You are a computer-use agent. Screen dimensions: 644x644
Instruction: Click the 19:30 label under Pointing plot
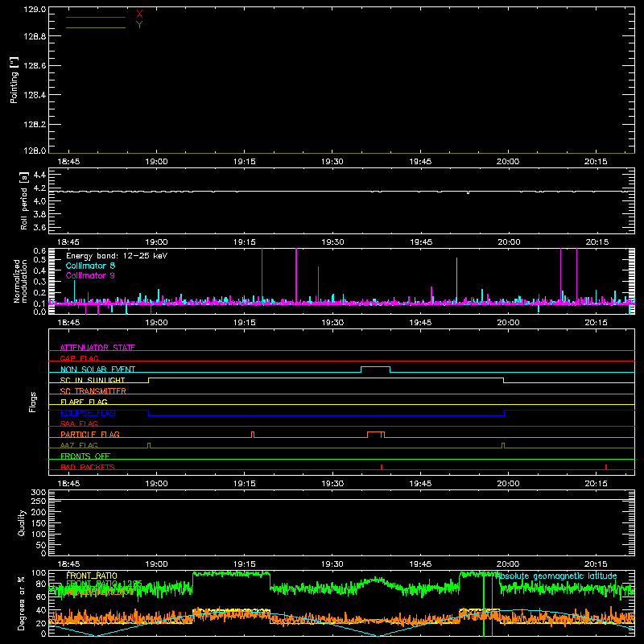[332, 162]
